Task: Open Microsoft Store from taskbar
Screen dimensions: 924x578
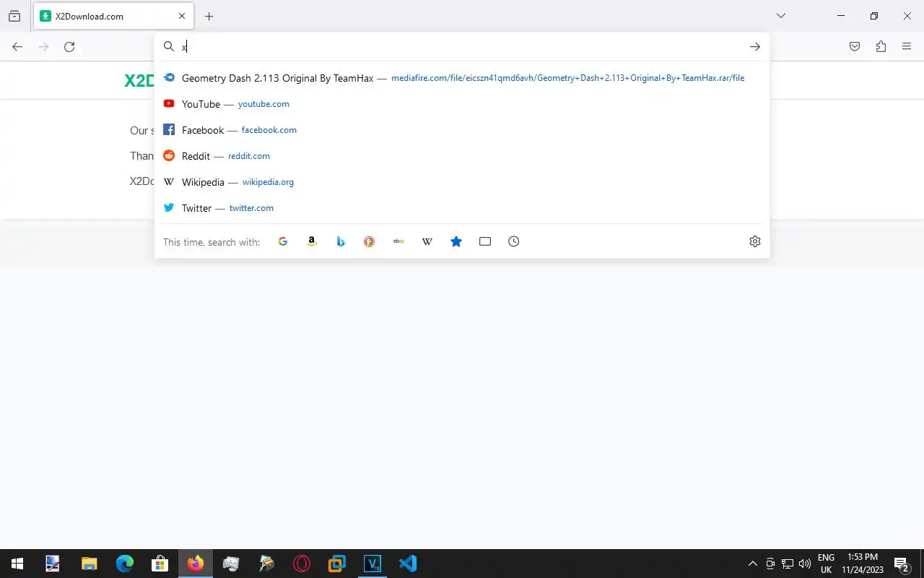Action: [160, 564]
